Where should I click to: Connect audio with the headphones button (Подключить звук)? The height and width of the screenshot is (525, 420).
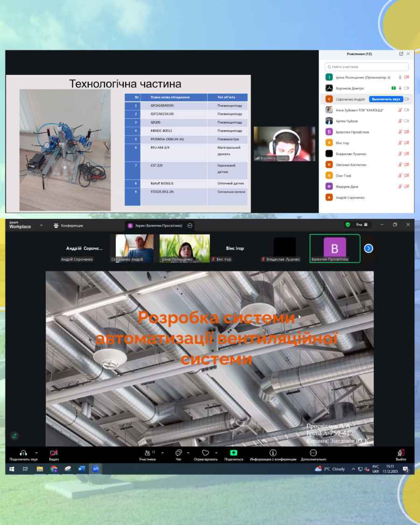tap(23, 453)
